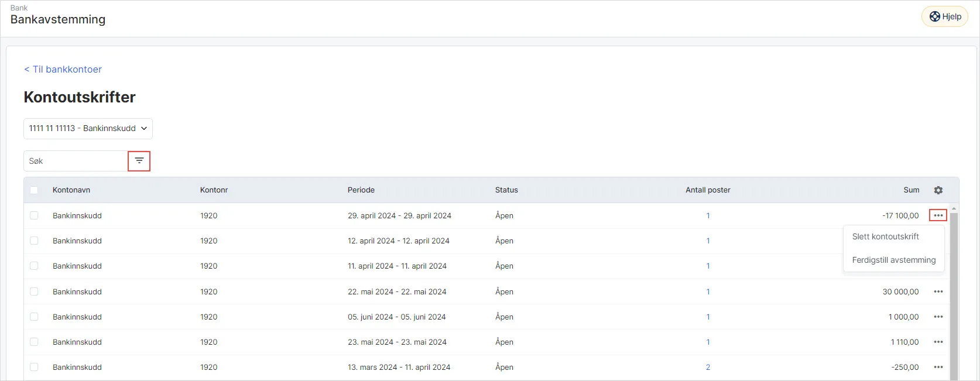Click the Kontonr column header
Viewport: 980px width, 381px height.
click(x=214, y=190)
